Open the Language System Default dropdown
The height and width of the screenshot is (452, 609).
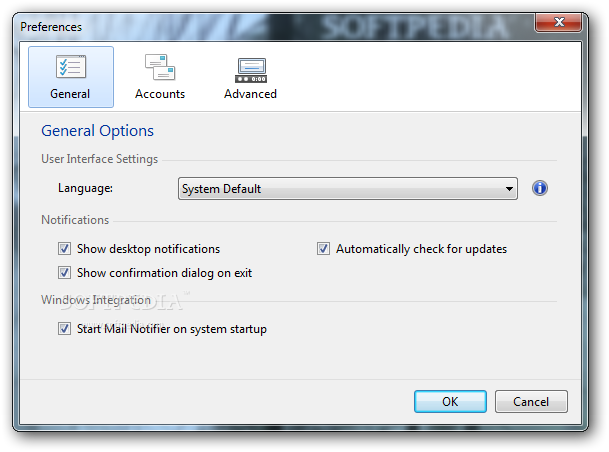pyautogui.click(x=348, y=189)
